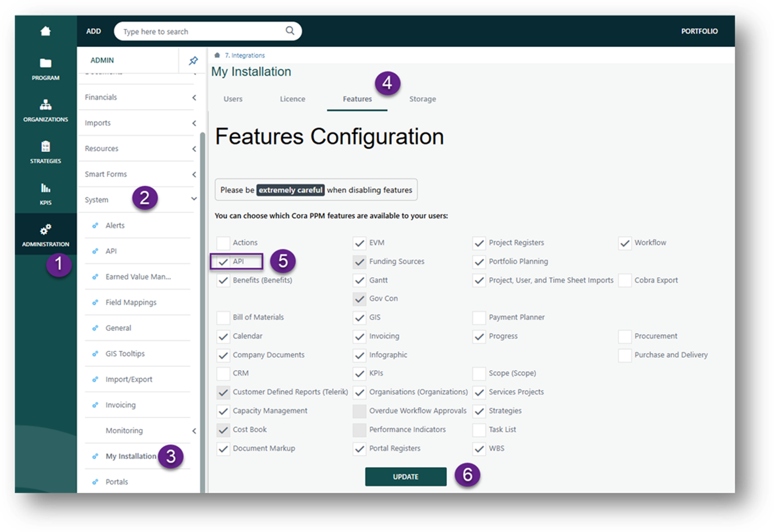The image size is (774, 532).
Task: Click the gear icon beside Field Mappings
Action: pos(95,303)
